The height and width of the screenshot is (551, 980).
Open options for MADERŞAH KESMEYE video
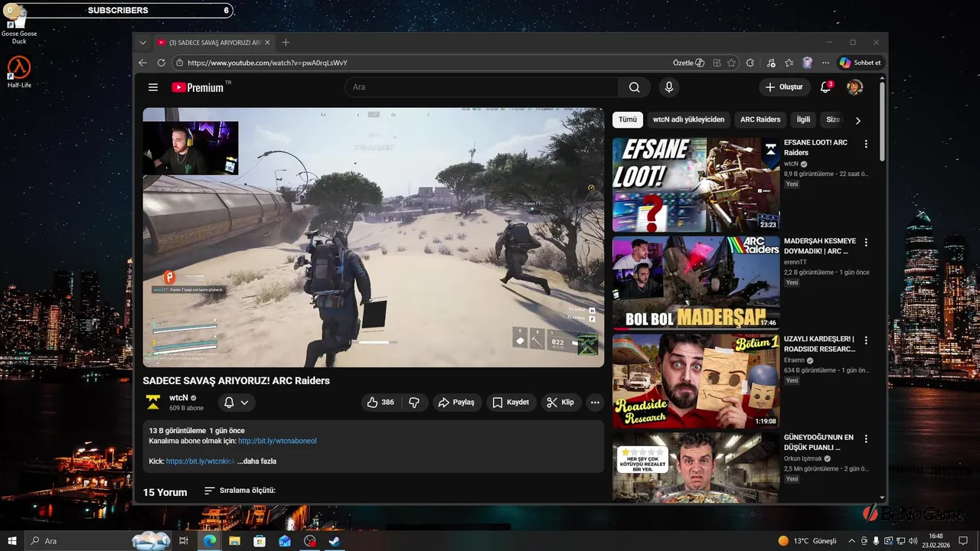coord(866,242)
